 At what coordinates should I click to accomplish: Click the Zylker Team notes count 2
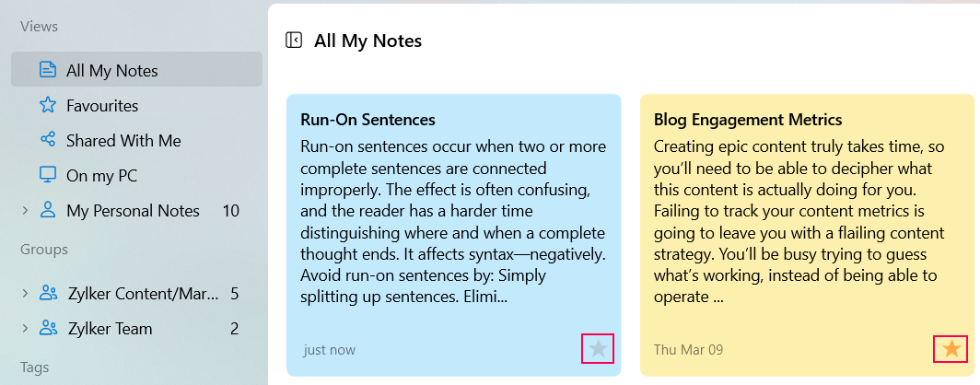click(x=234, y=328)
